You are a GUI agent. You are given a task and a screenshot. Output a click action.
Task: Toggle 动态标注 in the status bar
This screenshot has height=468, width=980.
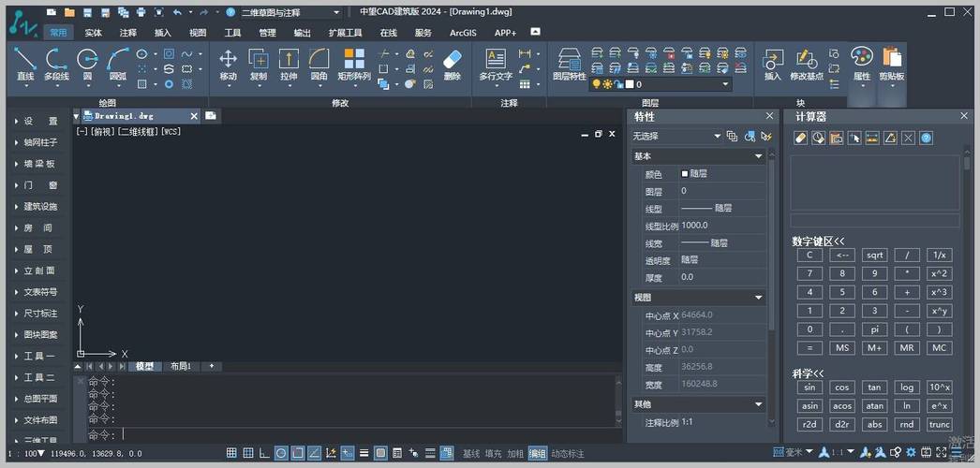[x=568, y=454]
